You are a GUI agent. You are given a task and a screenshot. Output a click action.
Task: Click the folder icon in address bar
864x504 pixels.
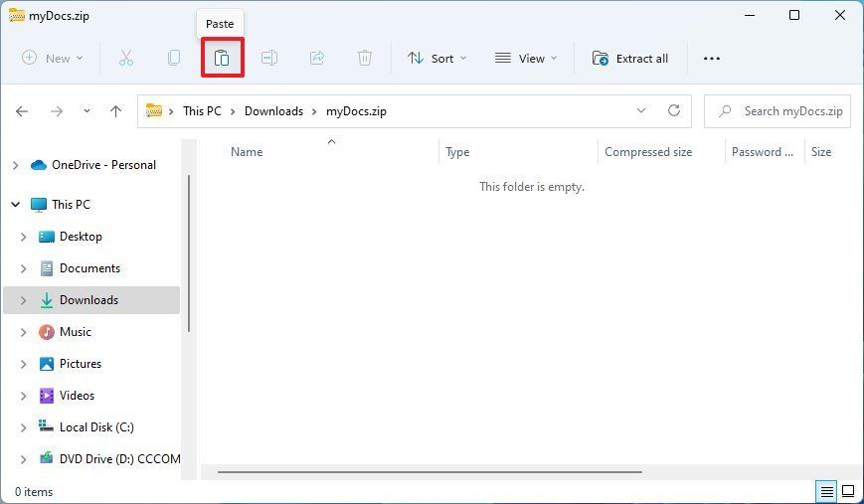pyautogui.click(x=154, y=110)
